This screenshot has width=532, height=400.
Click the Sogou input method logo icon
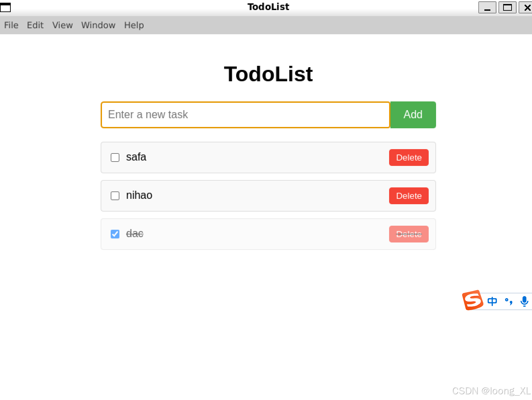point(472,300)
